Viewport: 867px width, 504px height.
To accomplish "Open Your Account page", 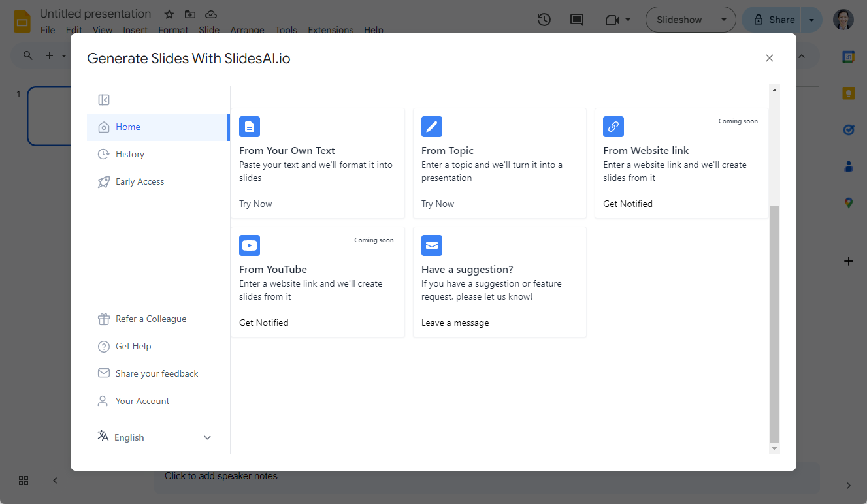I will click(x=142, y=402).
